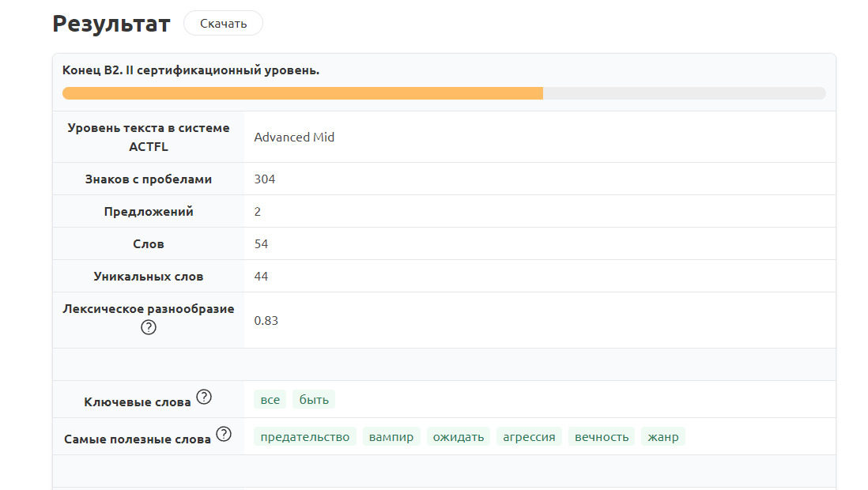This screenshot has width=868, height=490.
Task: Open help icon for Лексическое разнообразие
Action: tap(149, 327)
